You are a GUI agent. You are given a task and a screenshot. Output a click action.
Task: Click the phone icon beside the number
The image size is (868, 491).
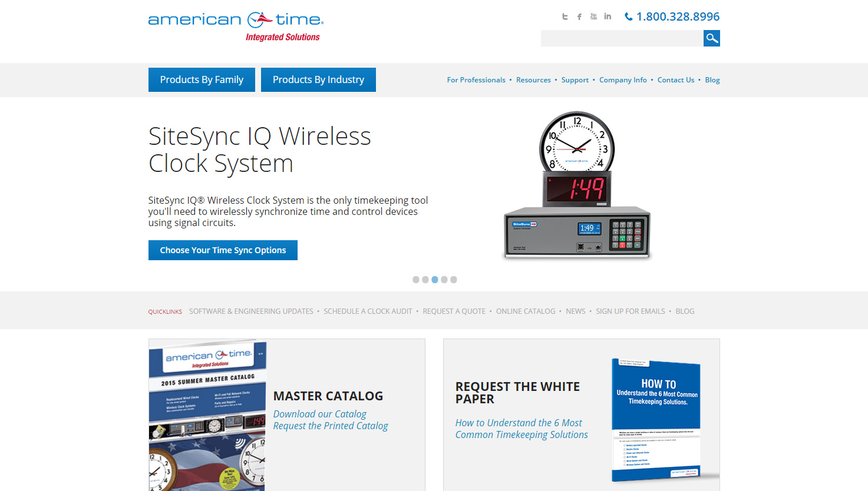629,16
